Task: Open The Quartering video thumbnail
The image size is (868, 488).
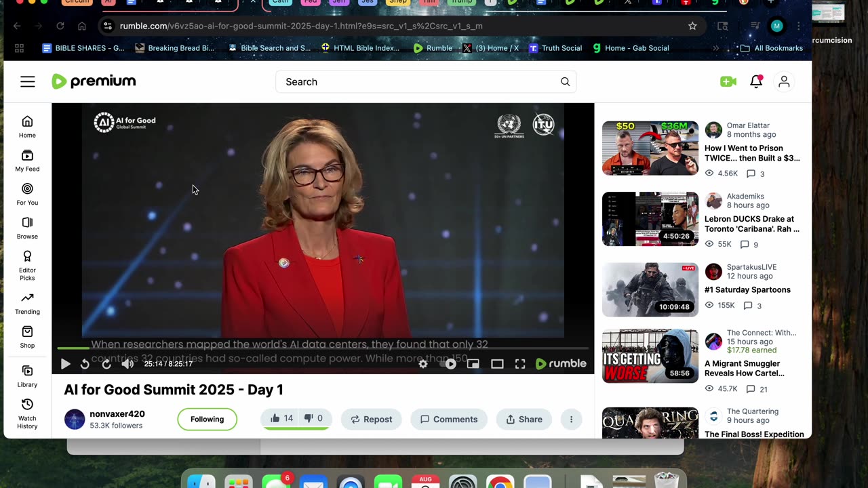Action: [x=650, y=423]
